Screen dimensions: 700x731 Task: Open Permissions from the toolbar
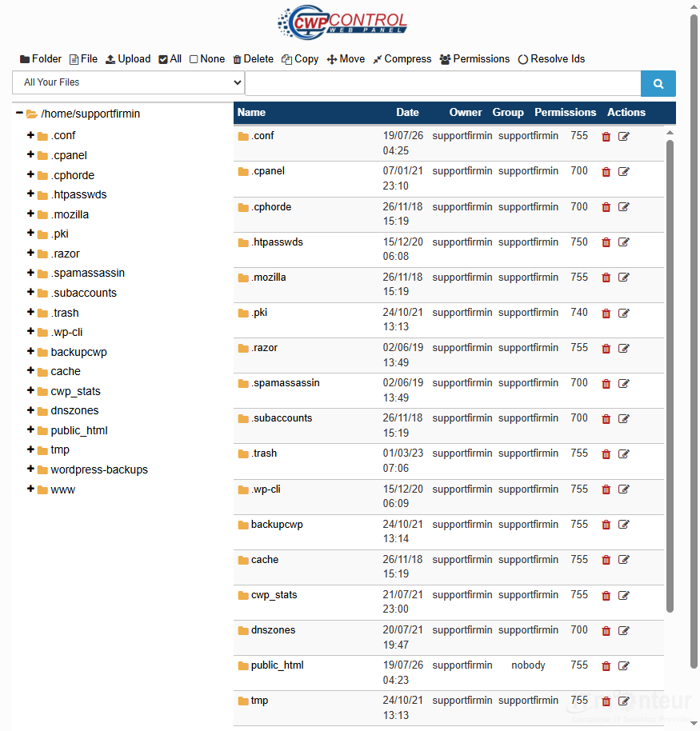(x=474, y=59)
